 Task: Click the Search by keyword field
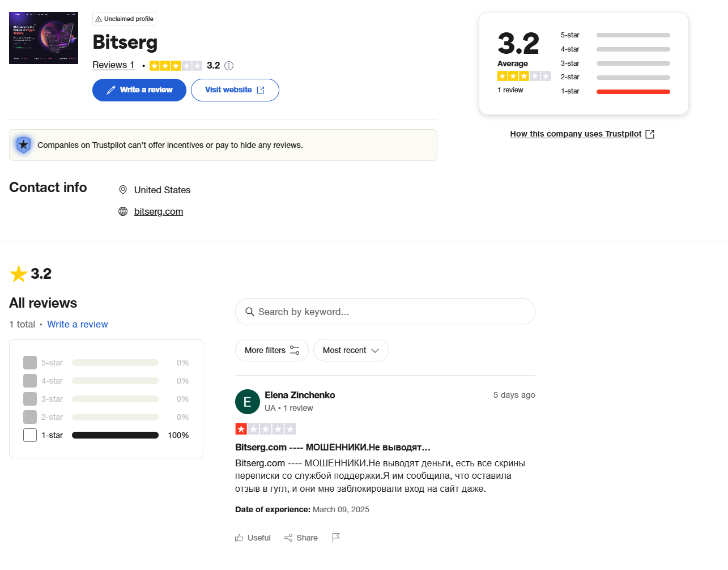pos(385,312)
